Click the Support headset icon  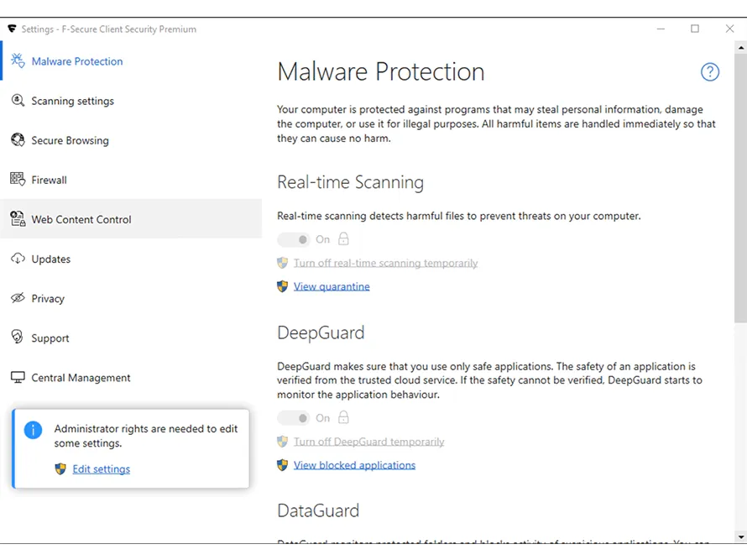(x=18, y=338)
